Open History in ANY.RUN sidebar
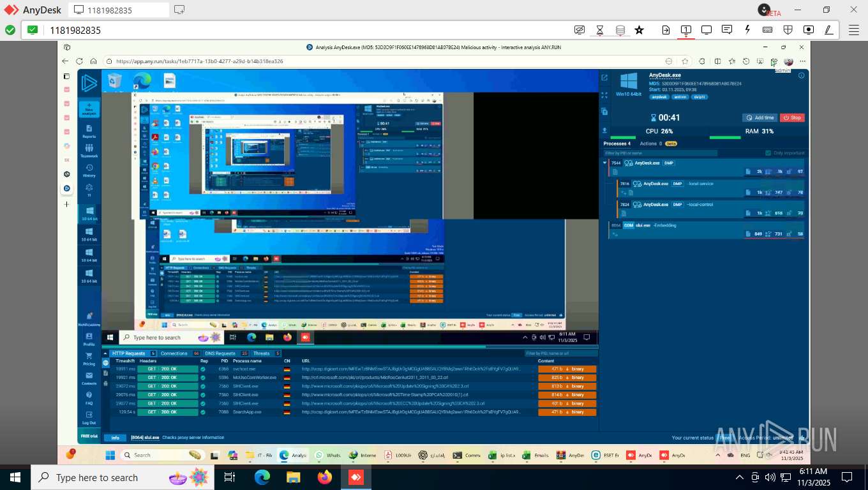This screenshot has width=868, height=490. (x=89, y=170)
